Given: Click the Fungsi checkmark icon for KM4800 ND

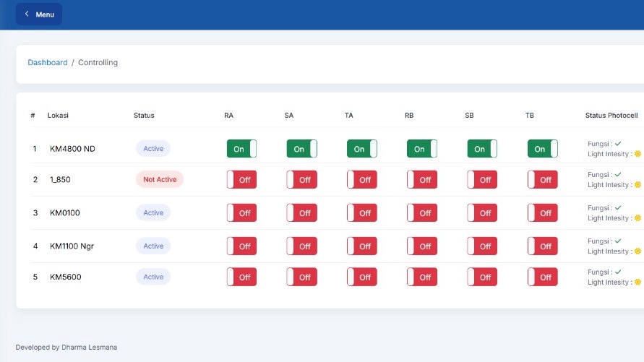Looking at the screenshot, I should click(x=618, y=144).
